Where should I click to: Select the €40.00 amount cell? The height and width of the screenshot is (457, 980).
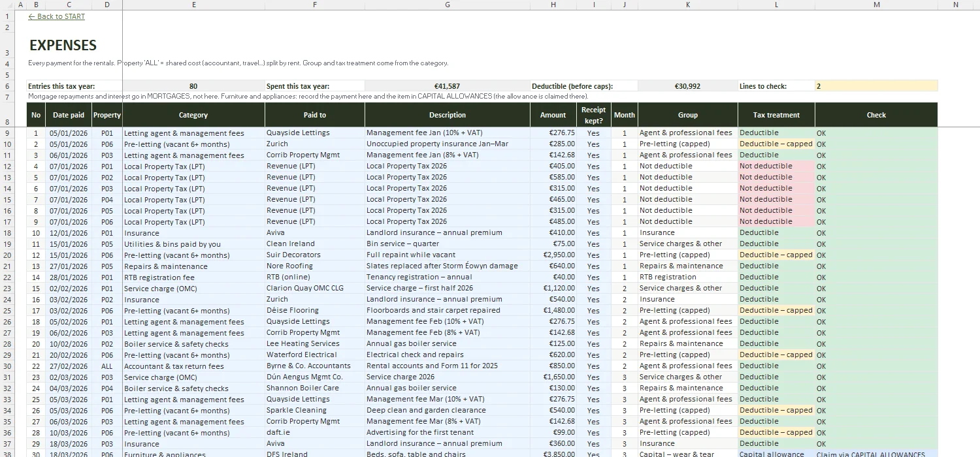(553, 277)
